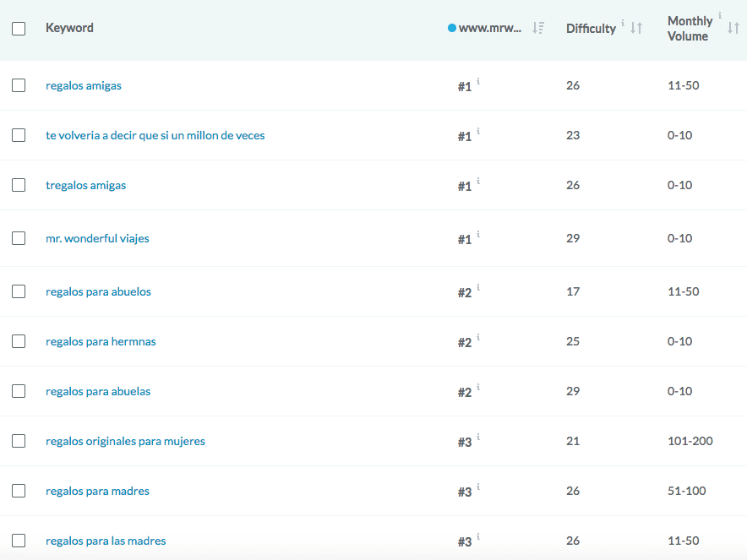Click the blue dot next to www.mrw...

[x=452, y=29]
